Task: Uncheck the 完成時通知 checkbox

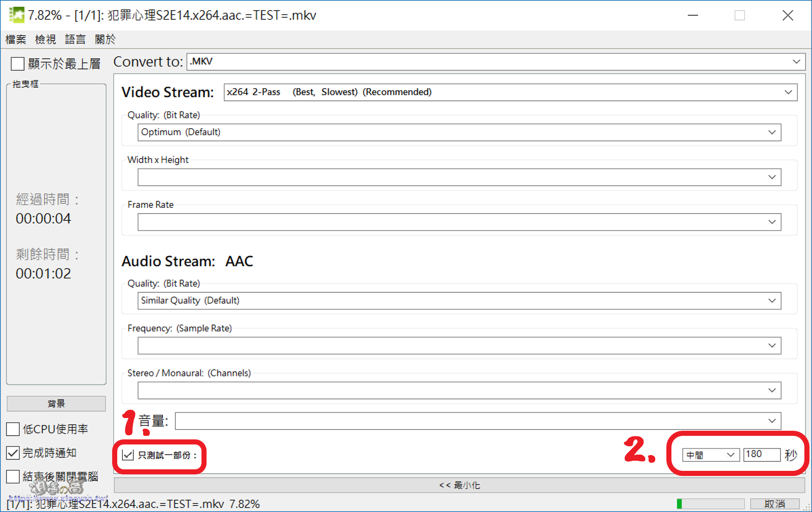Action: pos(13,453)
